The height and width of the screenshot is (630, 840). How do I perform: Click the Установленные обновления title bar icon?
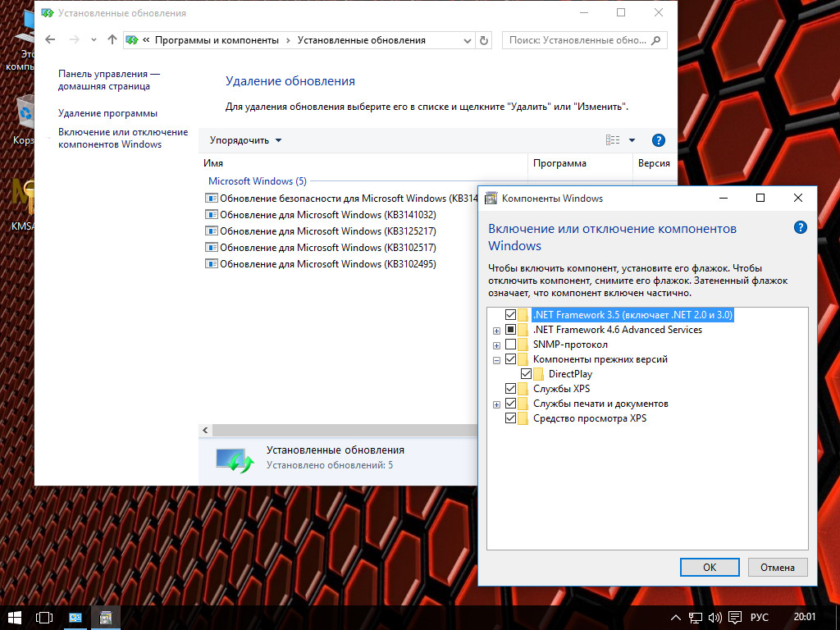(48, 13)
